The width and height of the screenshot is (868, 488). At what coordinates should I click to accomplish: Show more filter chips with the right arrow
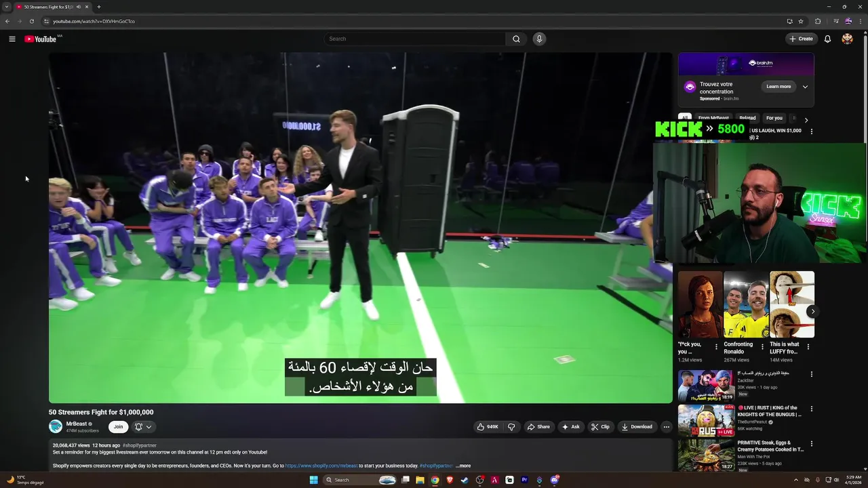806,120
